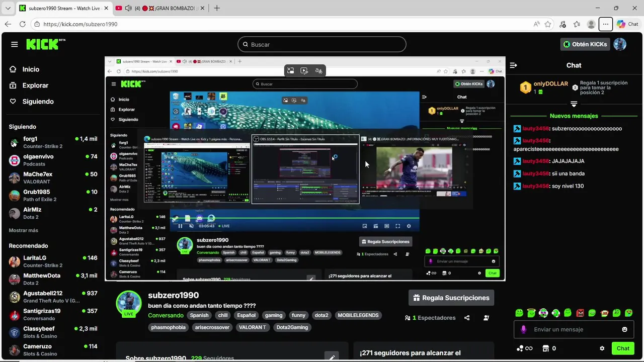Click onlyDOLLAR in the chat leaderboard
This screenshot has width=644, height=362.
[x=551, y=84]
